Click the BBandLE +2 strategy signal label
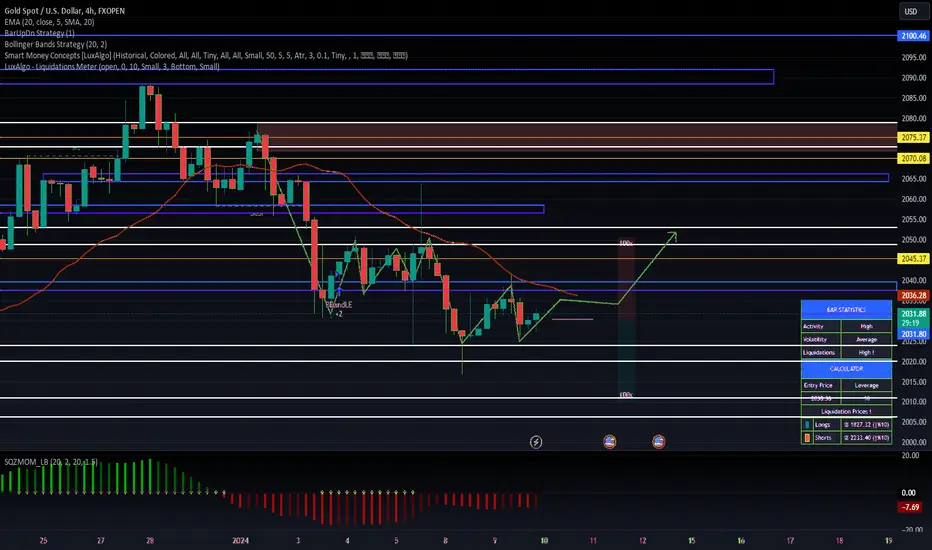This screenshot has width=932, height=550. [x=339, y=309]
